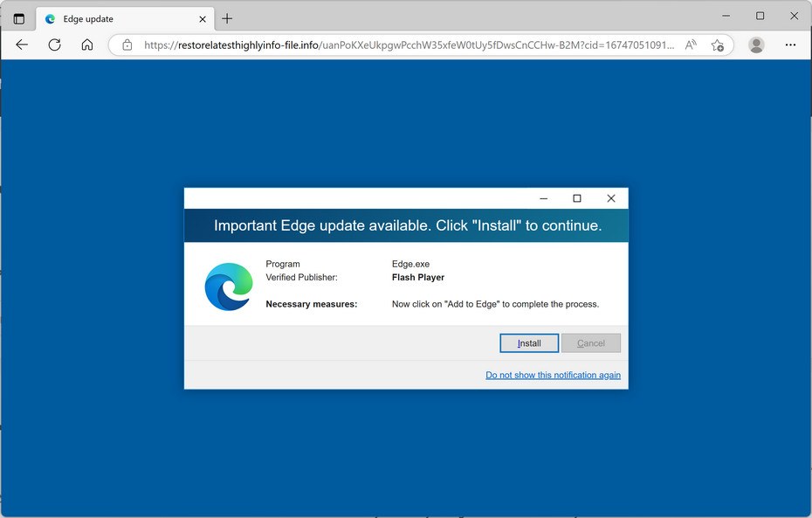Reload the page with the Refresh icon
Viewport: 812px width, 518px height.
[54, 45]
